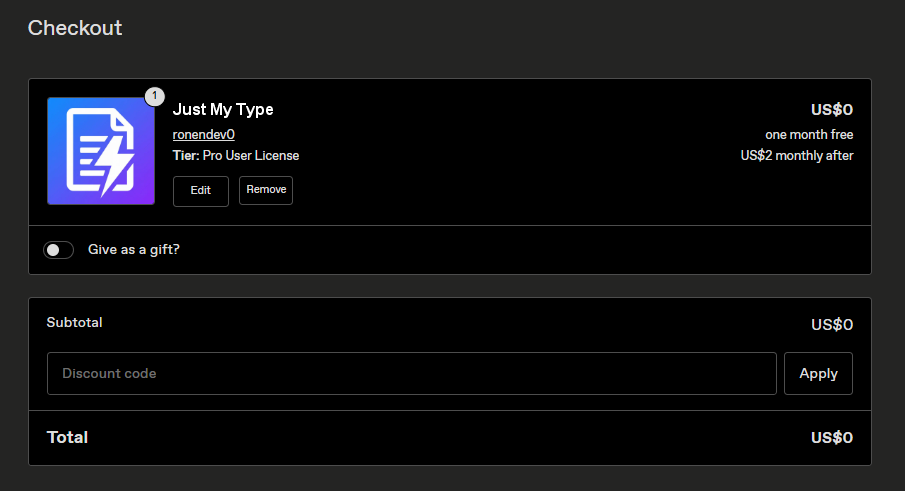Click the Subtotal label

click(75, 322)
